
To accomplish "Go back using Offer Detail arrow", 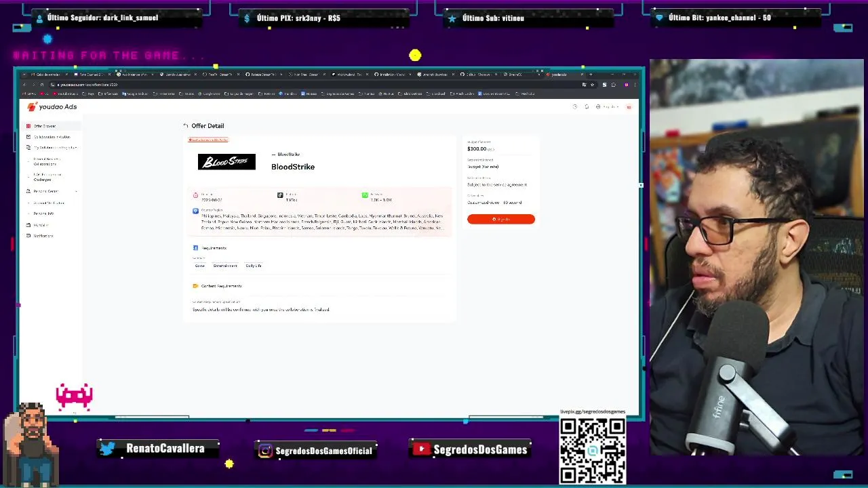I will (186, 126).
